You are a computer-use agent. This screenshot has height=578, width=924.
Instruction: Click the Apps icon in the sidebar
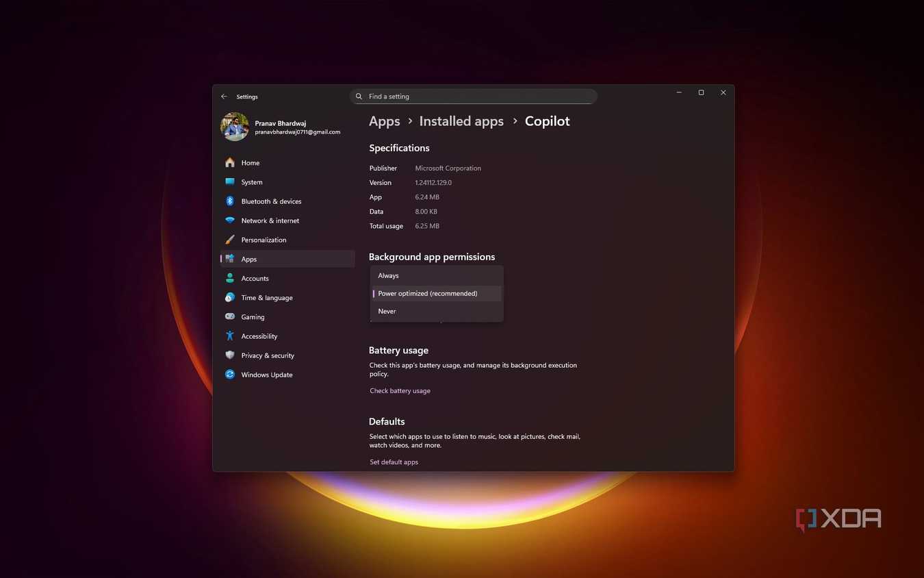pyautogui.click(x=230, y=259)
